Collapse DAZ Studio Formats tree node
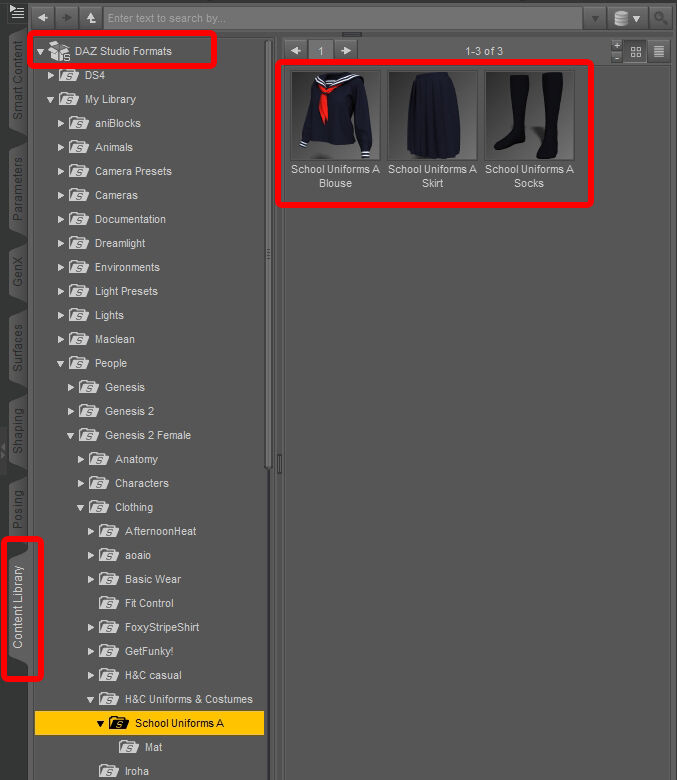The height and width of the screenshot is (780, 677). [41, 52]
